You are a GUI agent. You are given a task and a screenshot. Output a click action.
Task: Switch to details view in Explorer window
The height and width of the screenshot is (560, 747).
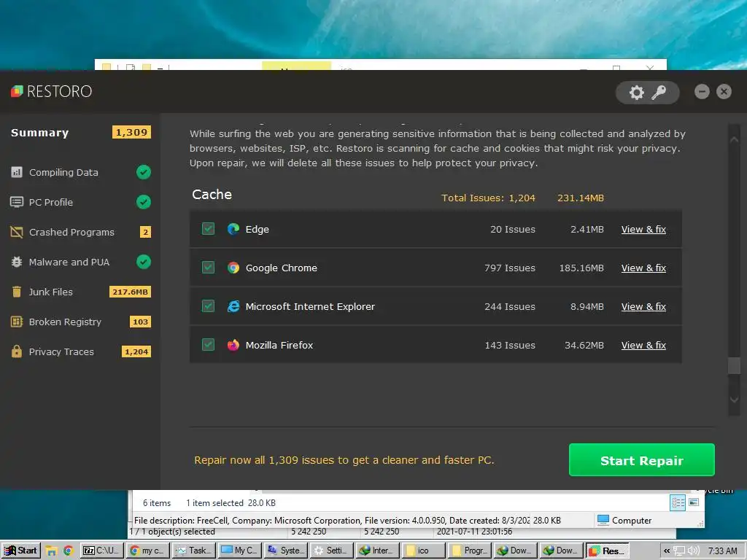point(678,502)
